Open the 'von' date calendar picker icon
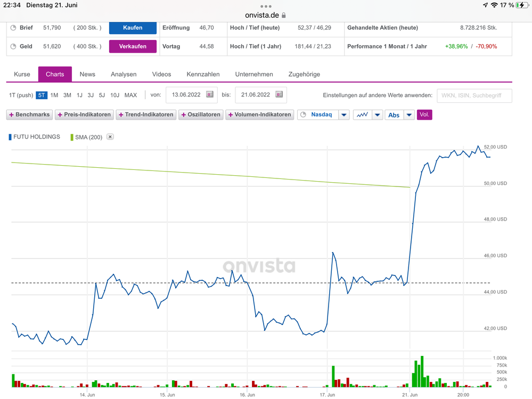 pyautogui.click(x=210, y=95)
